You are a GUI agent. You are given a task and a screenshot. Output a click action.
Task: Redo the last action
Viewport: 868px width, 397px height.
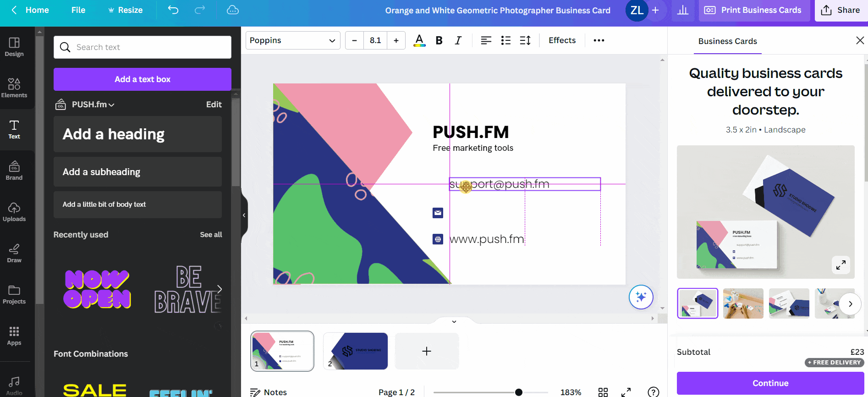(x=200, y=10)
